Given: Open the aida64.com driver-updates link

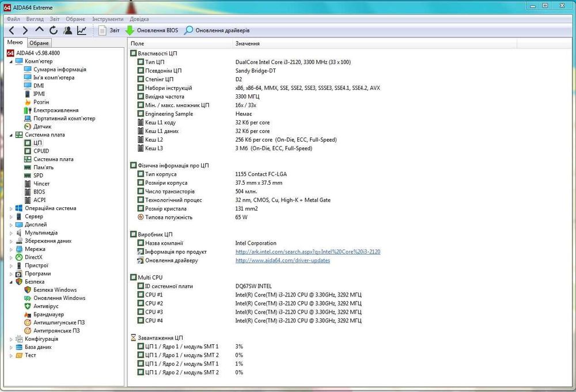Looking at the screenshot, I should [282, 261].
